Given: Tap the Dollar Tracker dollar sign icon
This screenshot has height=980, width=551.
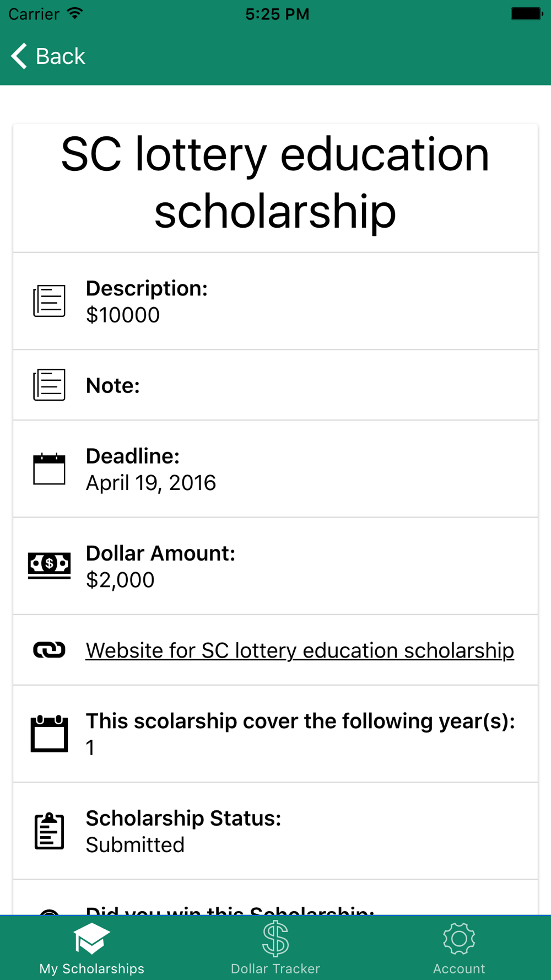Looking at the screenshot, I should [x=275, y=939].
